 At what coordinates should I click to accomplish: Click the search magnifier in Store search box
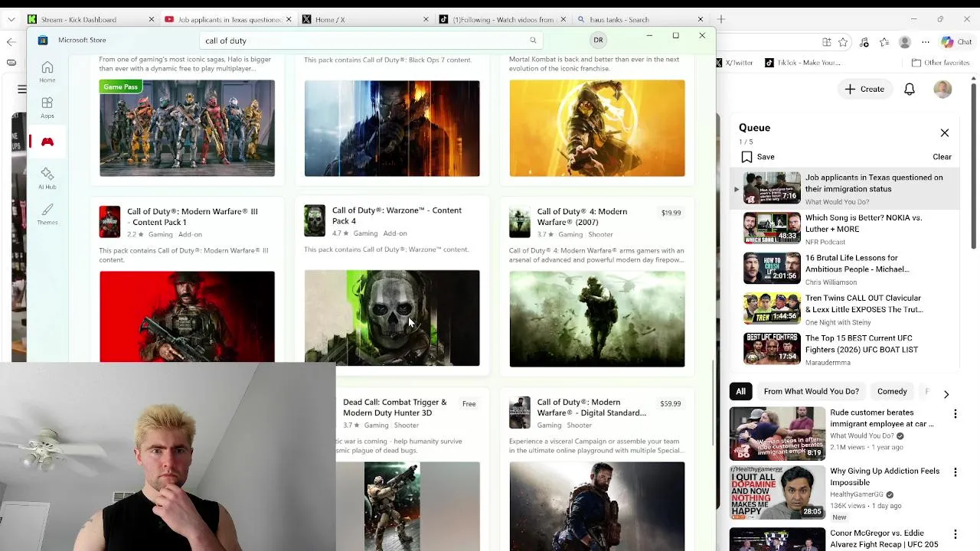(533, 41)
